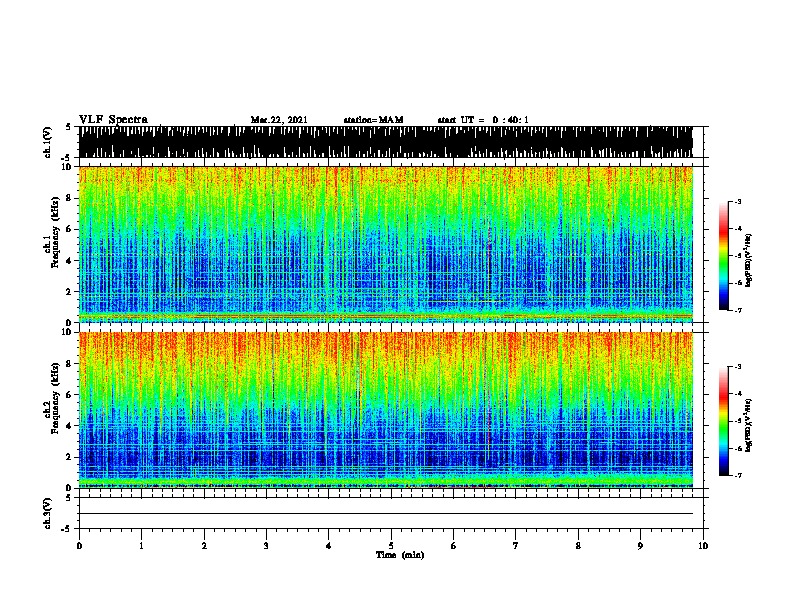The height and width of the screenshot is (612, 792).
Task: Click the "6" kHz tick on ch.1 frequency axis
Action: click(x=70, y=229)
